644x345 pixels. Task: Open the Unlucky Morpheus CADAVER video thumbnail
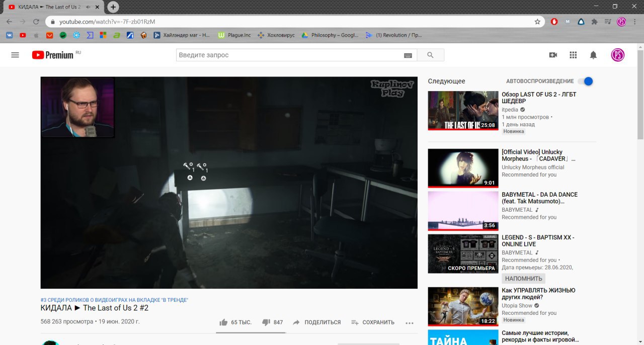pos(463,168)
